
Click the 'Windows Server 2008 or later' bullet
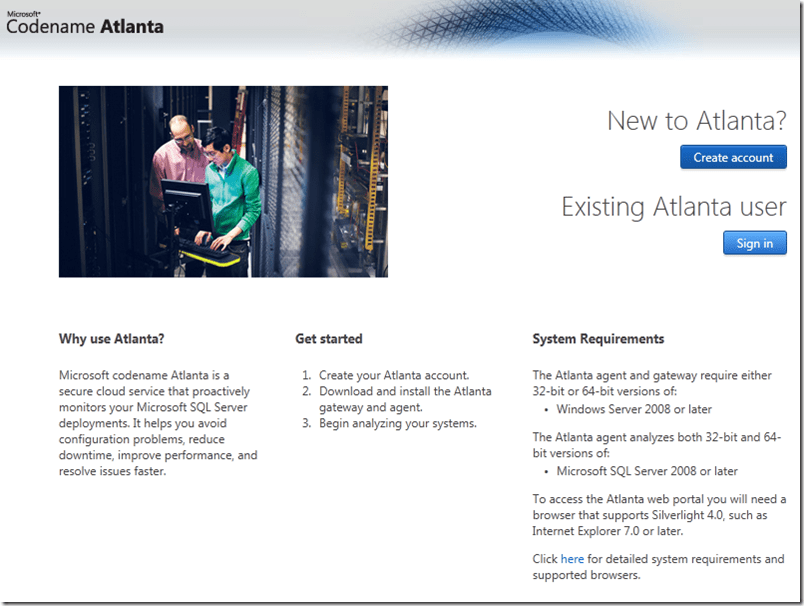[x=634, y=409]
